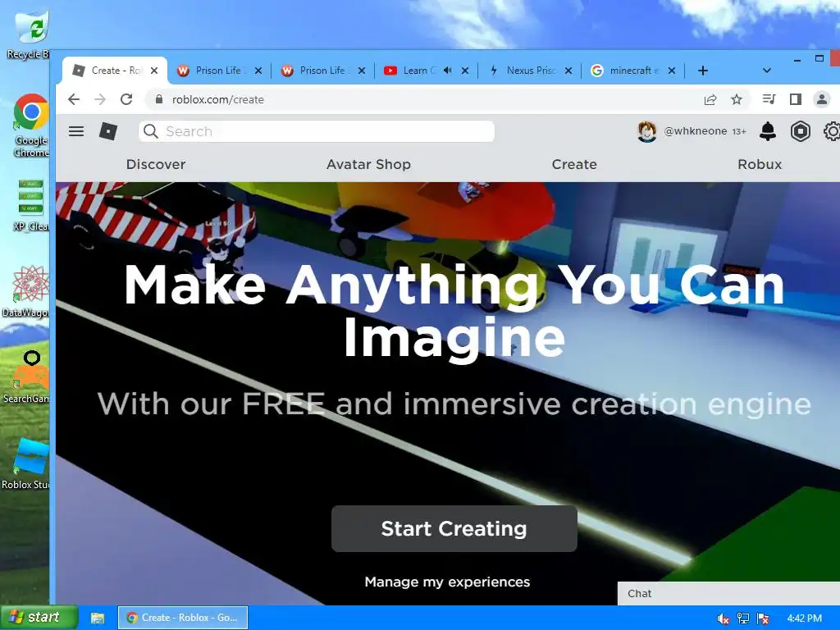The width and height of the screenshot is (840, 630).
Task: Toggle the Chrome side panel icon
Action: point(796,99)
